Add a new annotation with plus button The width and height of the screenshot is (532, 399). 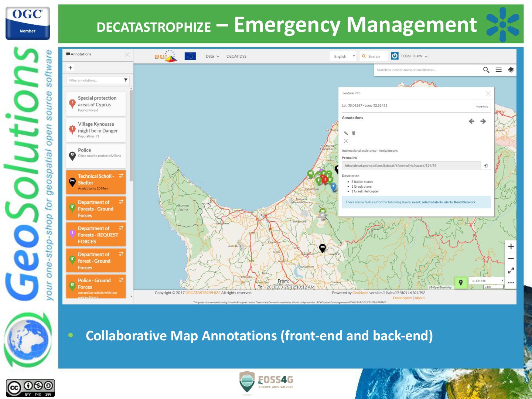70,68
